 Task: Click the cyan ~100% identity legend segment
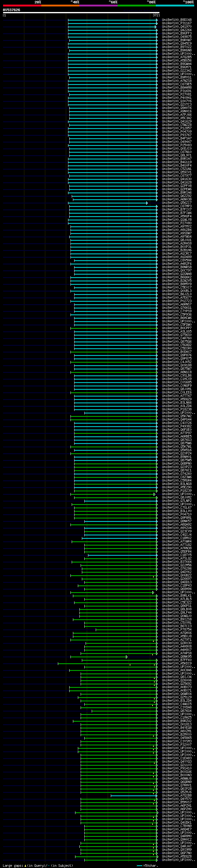pyautogui.click(x=175, y=6)
